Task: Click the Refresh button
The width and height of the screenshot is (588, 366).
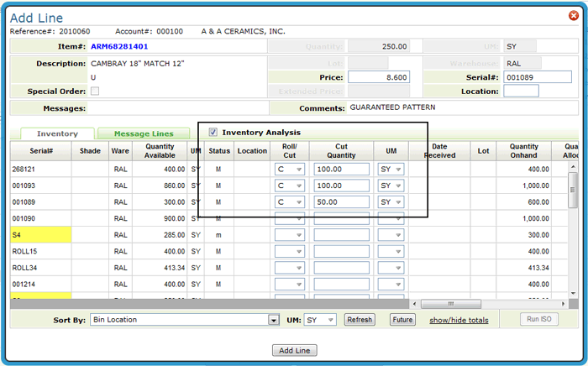Action: tap(360, 320)
